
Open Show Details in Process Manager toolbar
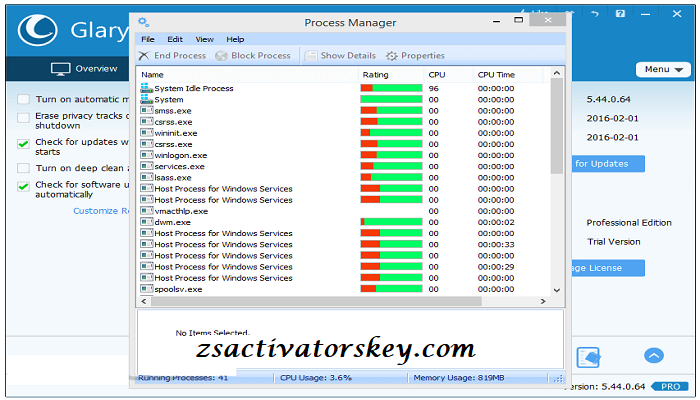340,56
